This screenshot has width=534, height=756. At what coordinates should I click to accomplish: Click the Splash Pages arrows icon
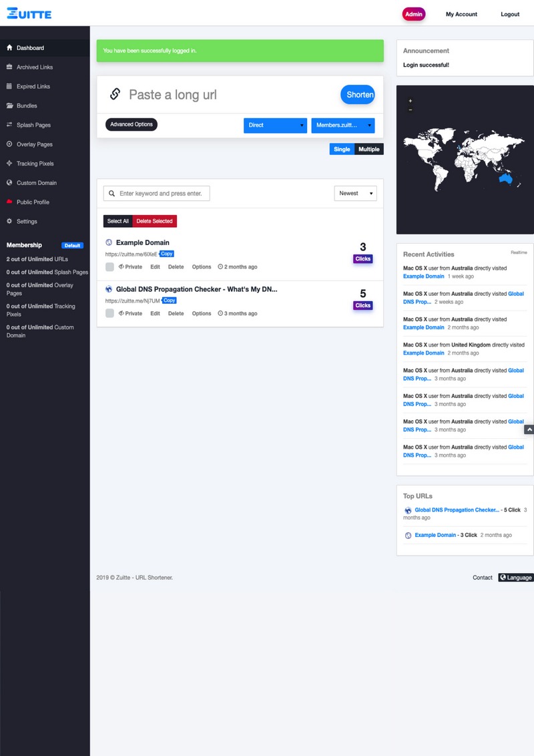click(x=9, y=125)
